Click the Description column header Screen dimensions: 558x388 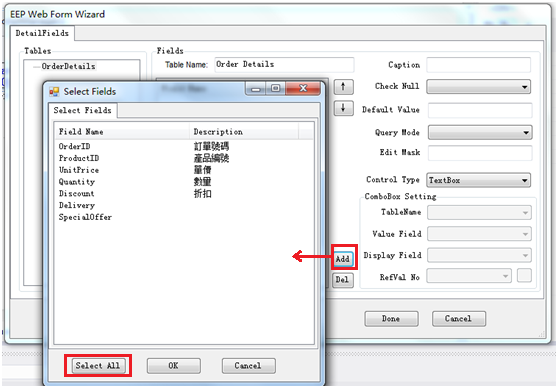tap(244, 132)
